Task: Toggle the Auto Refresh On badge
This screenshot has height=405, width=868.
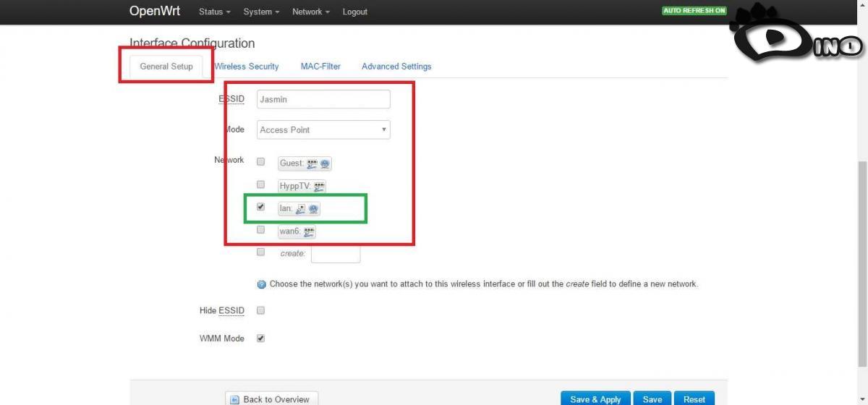Action: pyautogui.click(x=694, y=11)
